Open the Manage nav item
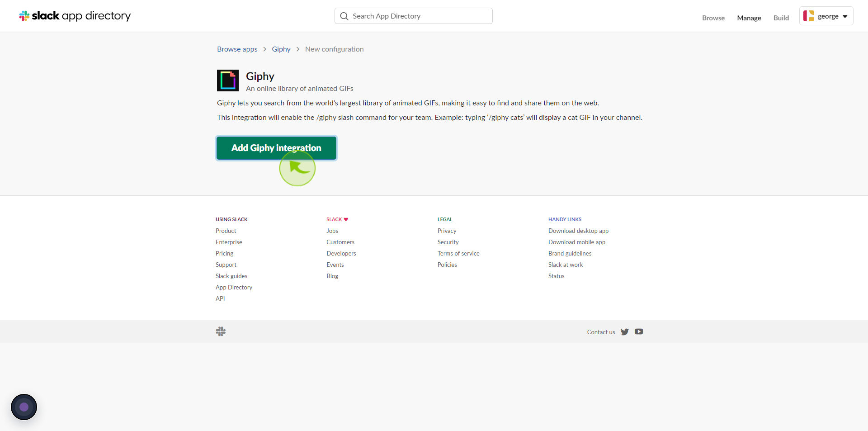This screenshot has width=868, height=431. click(x=749, y=18)
